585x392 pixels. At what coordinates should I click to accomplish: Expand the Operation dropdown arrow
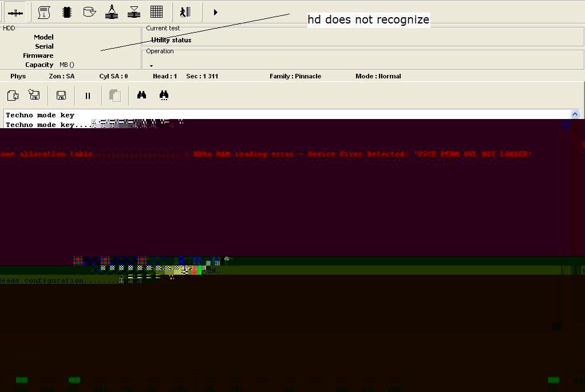(x=151, y=66)
